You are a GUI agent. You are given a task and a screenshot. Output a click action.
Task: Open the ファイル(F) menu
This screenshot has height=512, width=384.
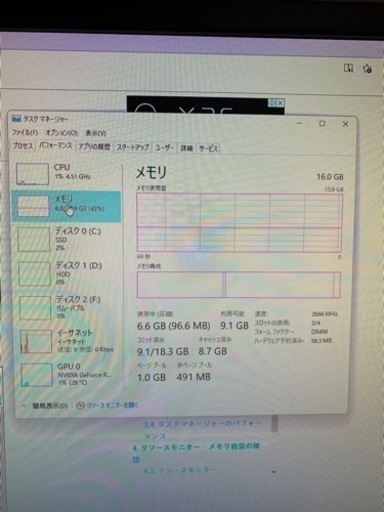[x=25, y=132]
